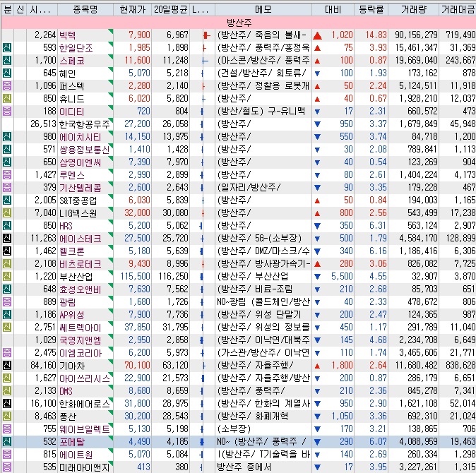Viewport: 476px width, 473px height.
Task: Click the 메모 column header
Action: [263, 10]
